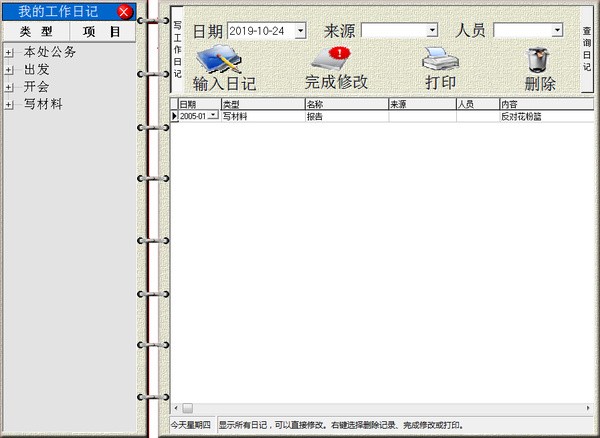
Task: Expand the 本处公务 tree node
Action: (9, 52)
